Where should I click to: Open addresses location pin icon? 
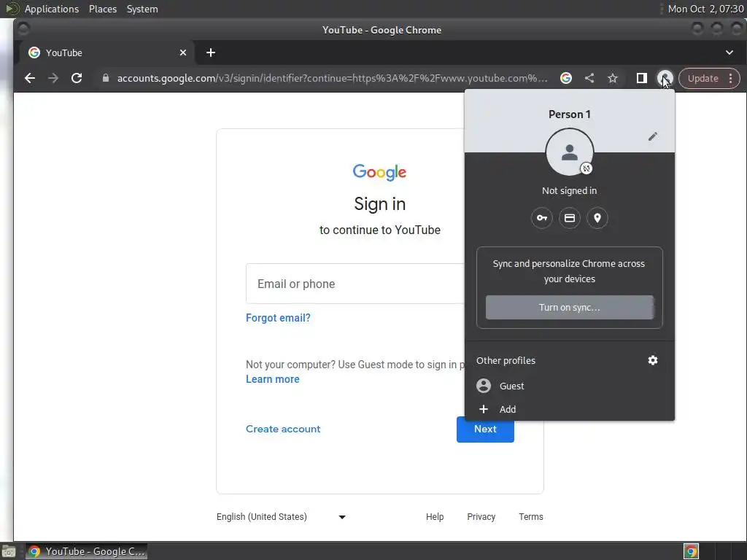(x=597, y=218)
